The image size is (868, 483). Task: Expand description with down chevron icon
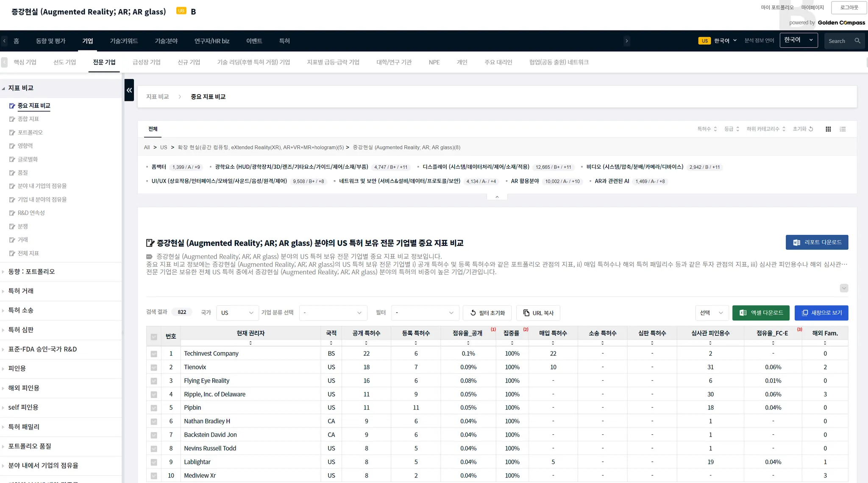(x=844, y=288)
